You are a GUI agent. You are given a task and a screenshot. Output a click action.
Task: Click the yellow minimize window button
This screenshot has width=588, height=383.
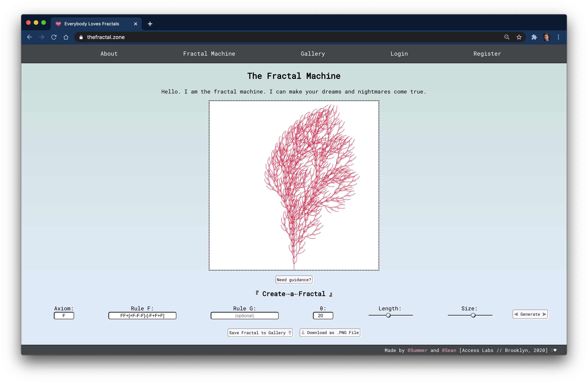[x=36, y=23]
